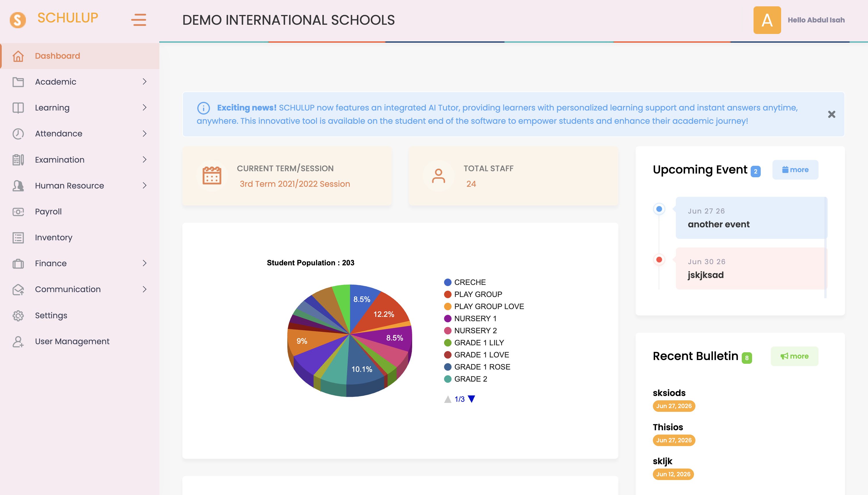The width and height of the screenshot is (868, 495).
Task: Open the 'sksiods' bulletin
Action: (669, 393)
